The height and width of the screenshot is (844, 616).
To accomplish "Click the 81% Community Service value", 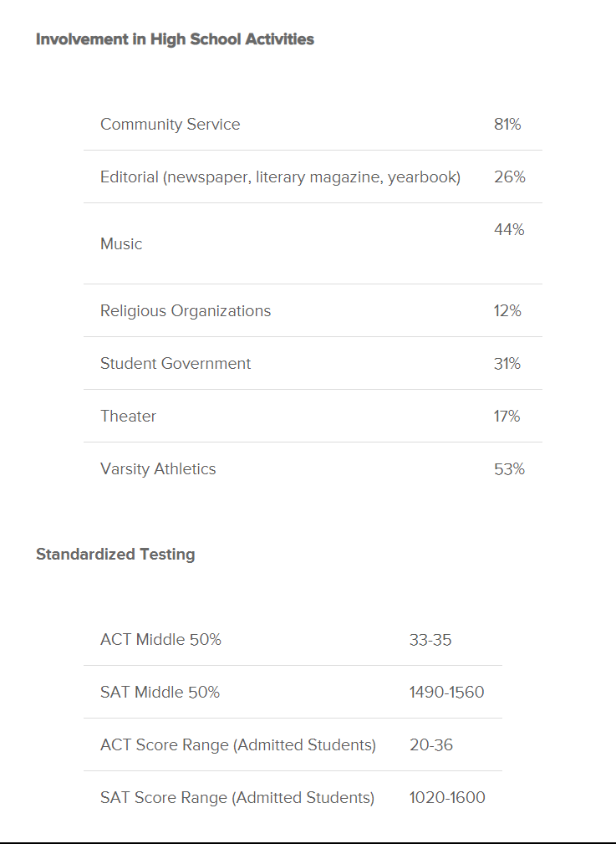I will [x=507, y=125].
